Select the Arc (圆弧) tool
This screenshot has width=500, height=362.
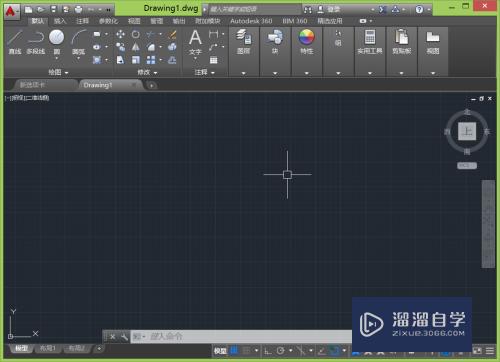coord(79,42)
